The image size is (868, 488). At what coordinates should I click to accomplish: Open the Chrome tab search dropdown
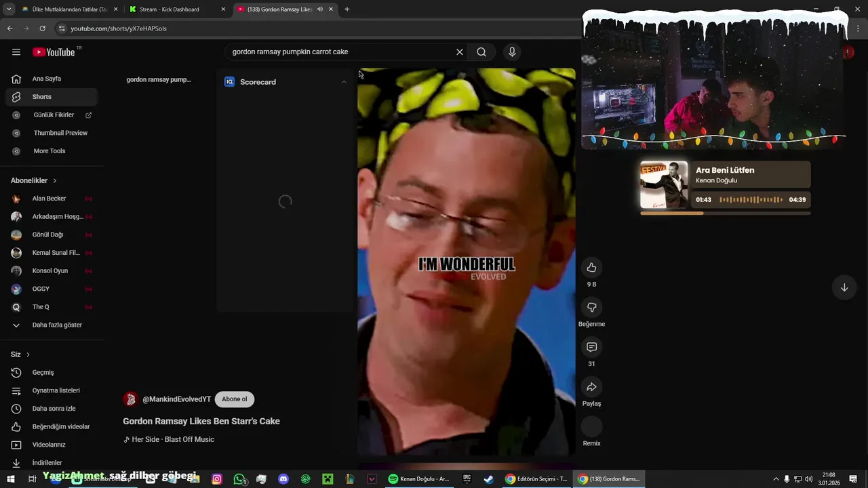[9, 9]
